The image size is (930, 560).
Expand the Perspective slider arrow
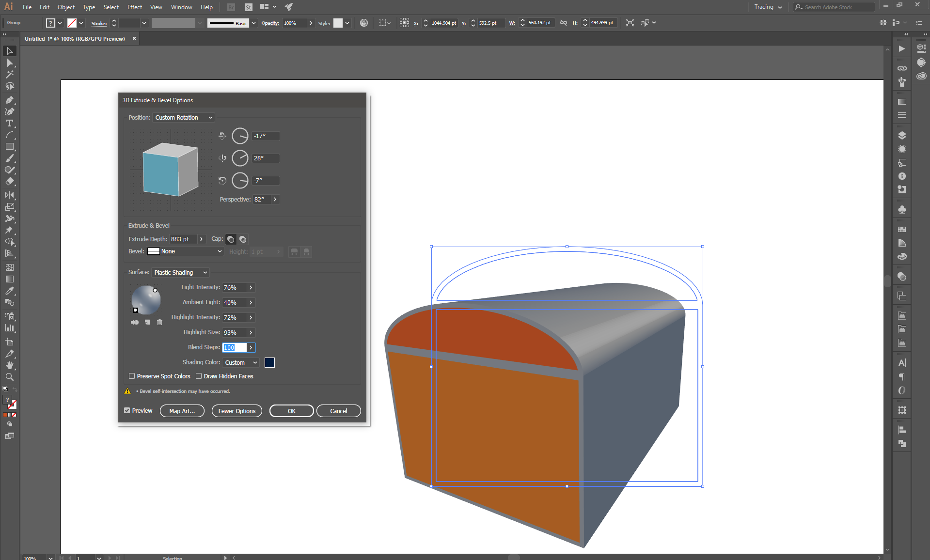pyautogui.click(x=275, y=200)
